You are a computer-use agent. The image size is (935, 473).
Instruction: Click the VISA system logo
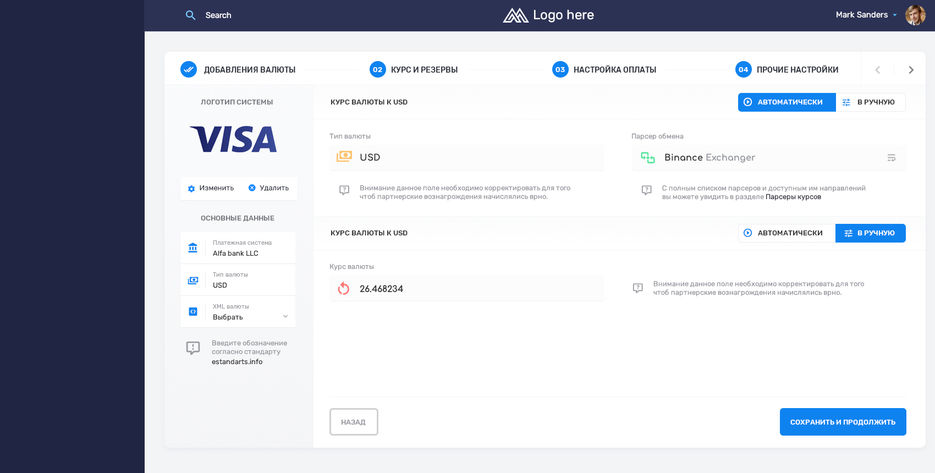[233, 139]
